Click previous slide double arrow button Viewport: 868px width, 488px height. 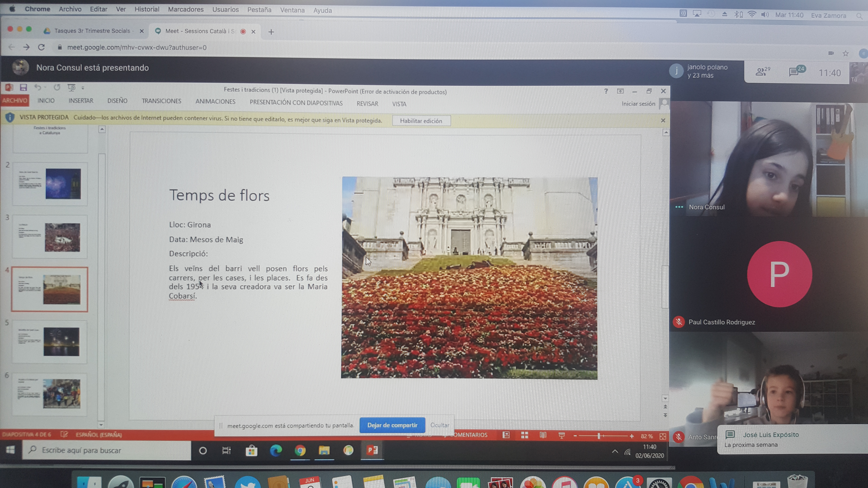tap(665, 407)
